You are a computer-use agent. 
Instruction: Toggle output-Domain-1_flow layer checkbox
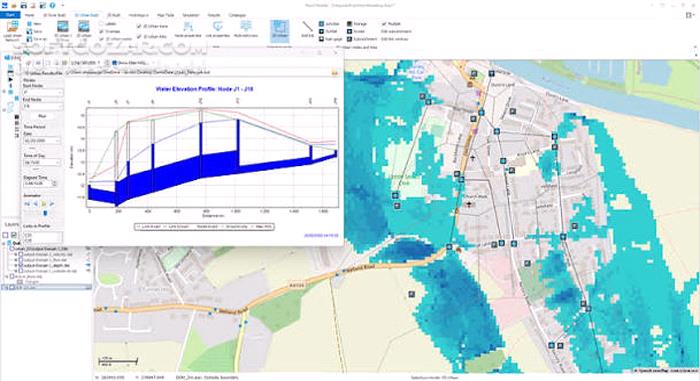(x=21, y=260)
